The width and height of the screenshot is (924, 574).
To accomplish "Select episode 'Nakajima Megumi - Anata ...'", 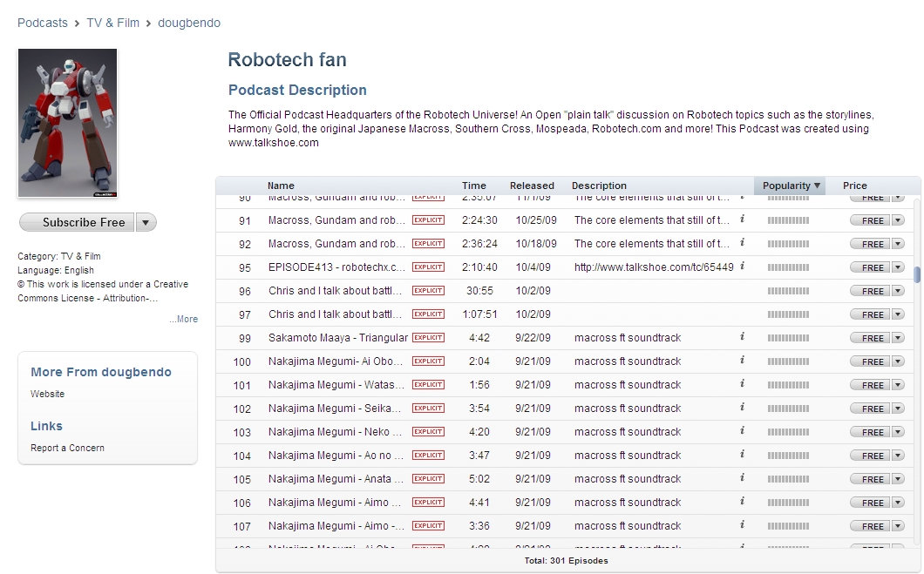I will point(336,479).
